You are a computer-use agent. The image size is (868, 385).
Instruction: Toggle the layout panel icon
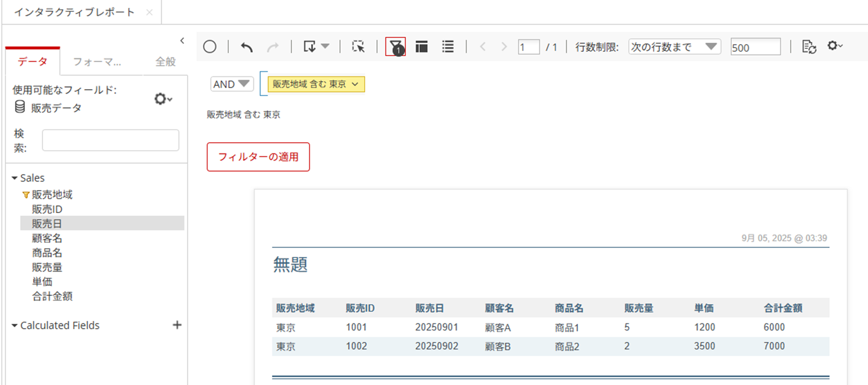click(x=421, y=46)
